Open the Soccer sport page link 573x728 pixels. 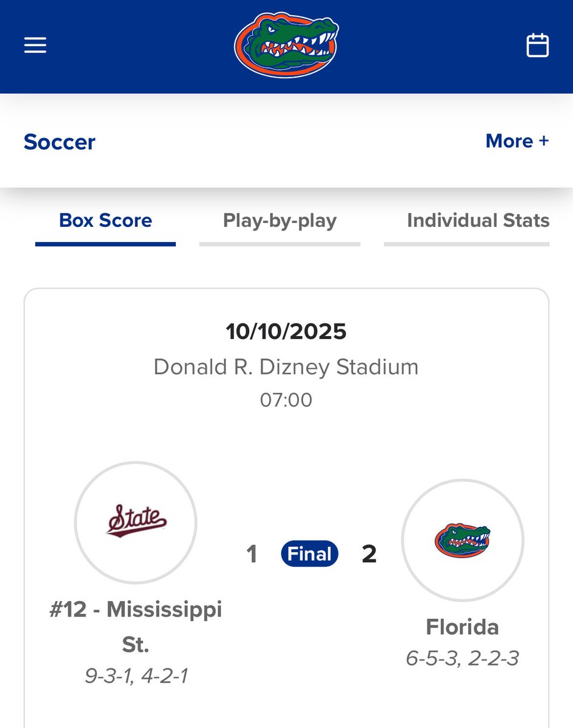(59, 142)
